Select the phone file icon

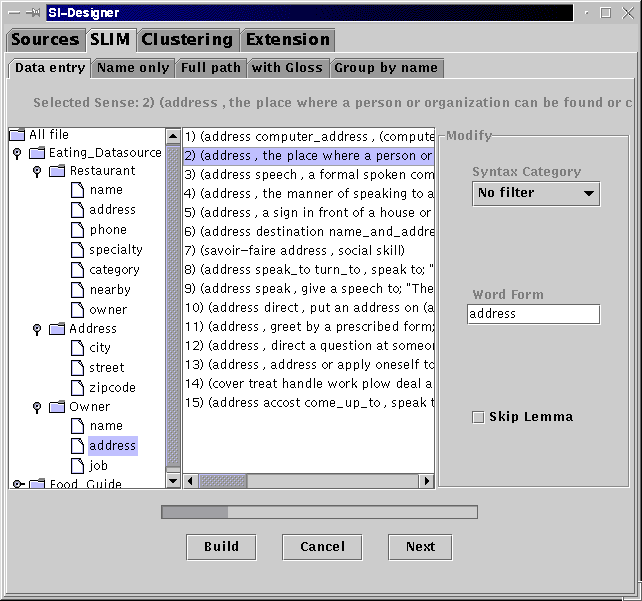77,230
